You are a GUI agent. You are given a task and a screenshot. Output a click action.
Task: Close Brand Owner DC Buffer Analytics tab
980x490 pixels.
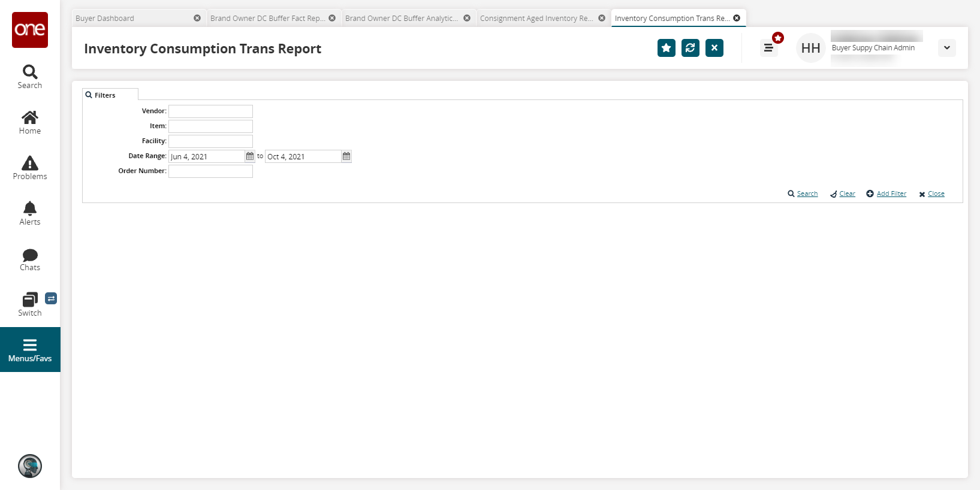tap(467, 18)
